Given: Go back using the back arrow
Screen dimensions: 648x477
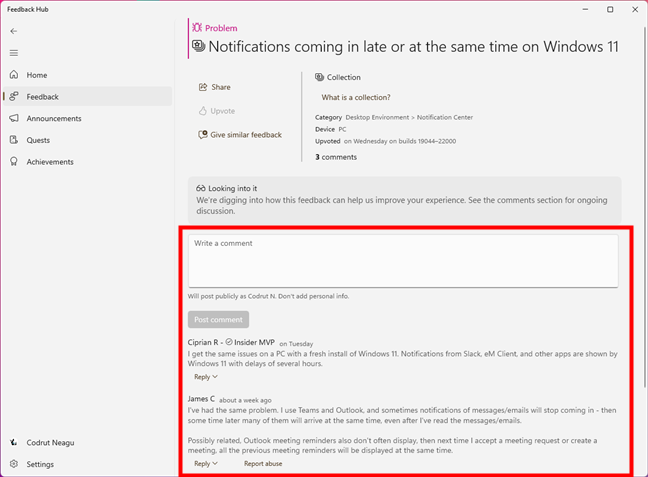Looking at the screenshot, I should (x=14, y=31).
